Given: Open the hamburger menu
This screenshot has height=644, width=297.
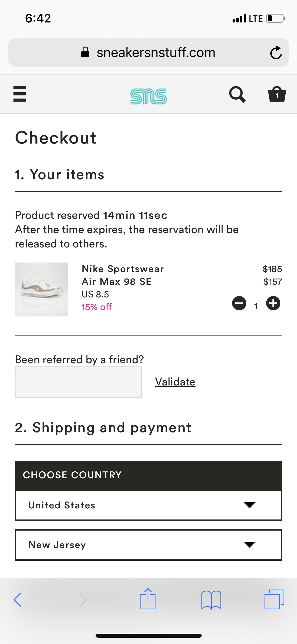Looking at the screenshot, I should tap(20, 94).
